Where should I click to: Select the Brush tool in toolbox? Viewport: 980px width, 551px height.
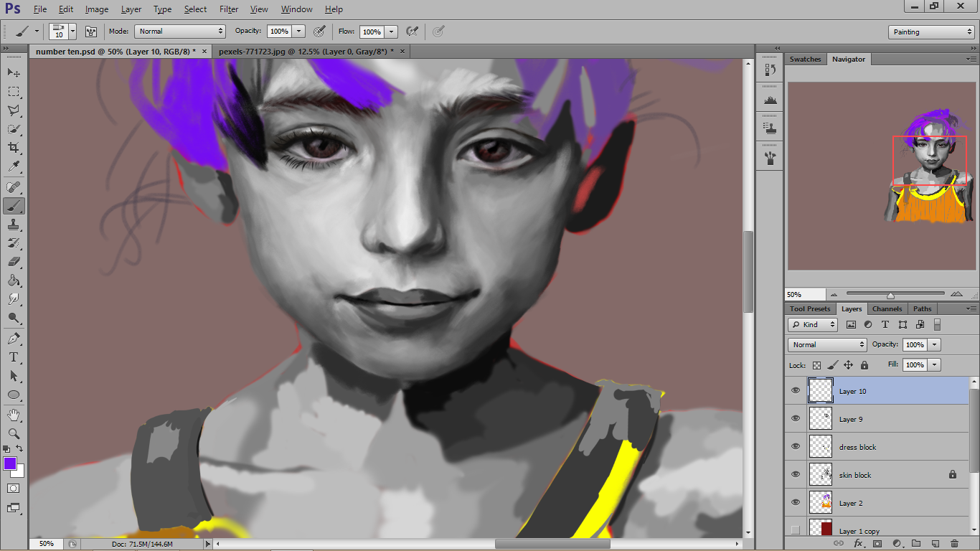point(14,206)
